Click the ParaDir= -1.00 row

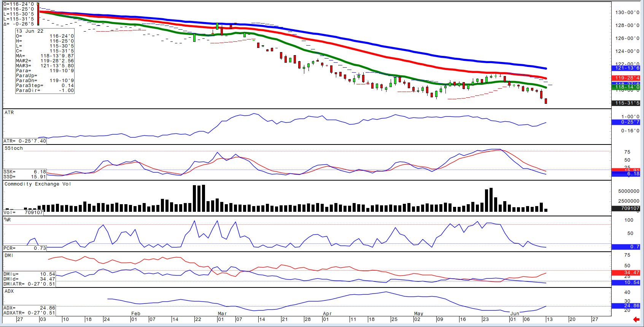[x=45, y=90]
